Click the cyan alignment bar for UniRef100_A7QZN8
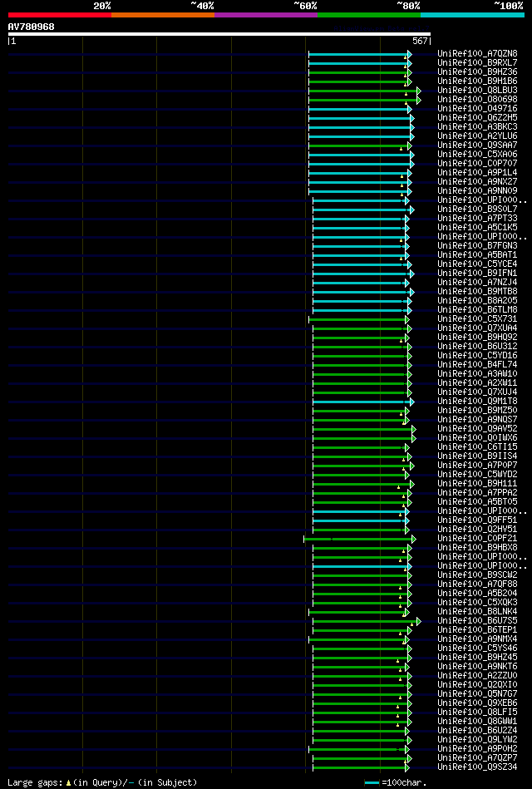This screenshot has width=532, height=789. [360, 54]
